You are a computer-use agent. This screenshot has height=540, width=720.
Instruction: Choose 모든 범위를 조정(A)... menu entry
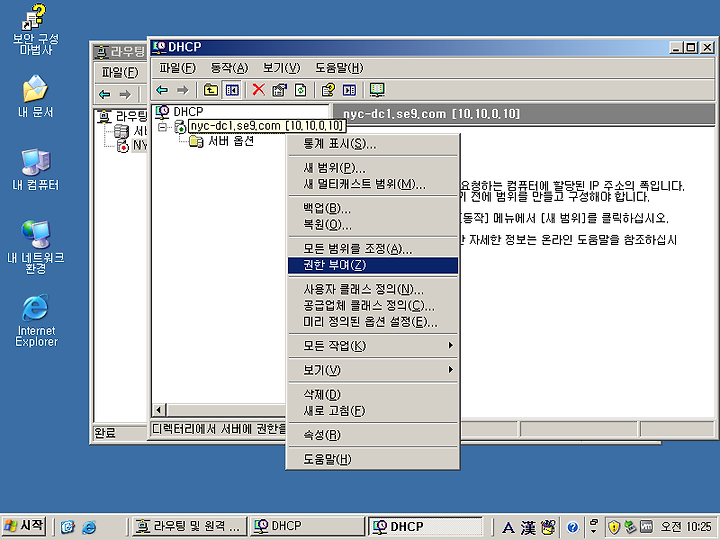[x=373, y=249]
